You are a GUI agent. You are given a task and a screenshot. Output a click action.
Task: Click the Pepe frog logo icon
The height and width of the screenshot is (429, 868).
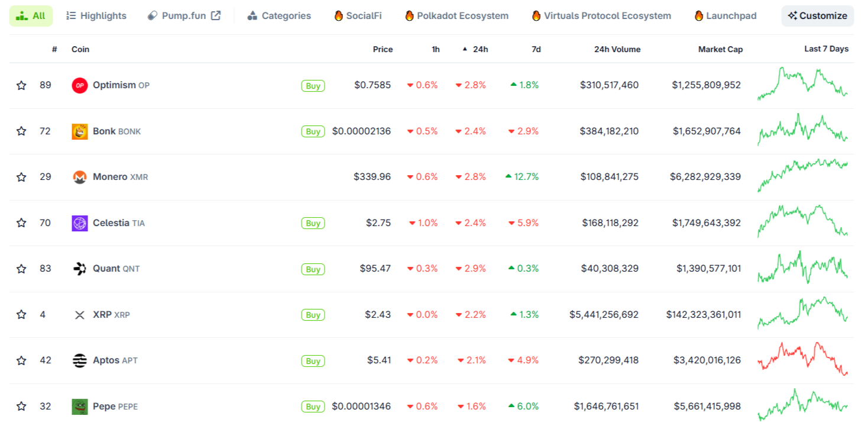(x=80, y=407)
